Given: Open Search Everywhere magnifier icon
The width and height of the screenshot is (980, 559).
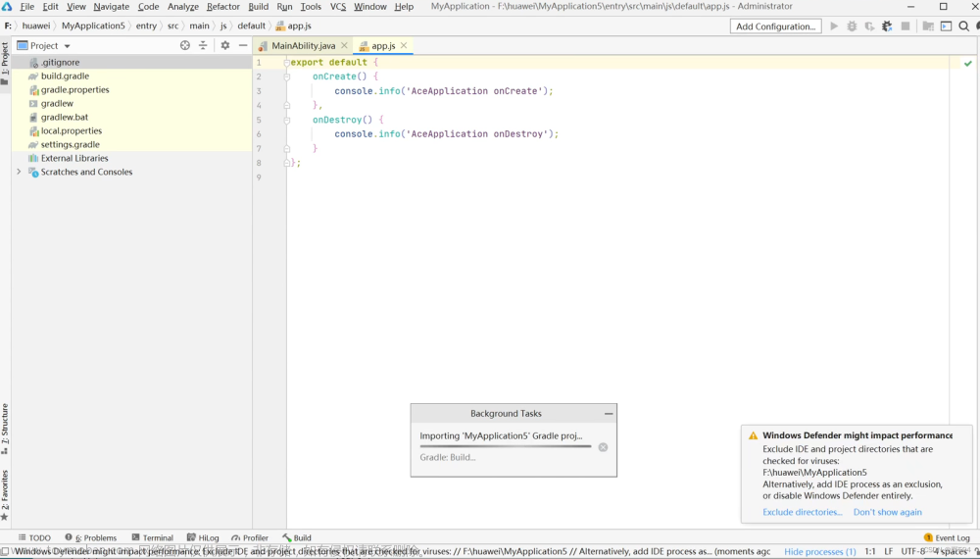Looking at the screenshot, I should pos(963,26).
